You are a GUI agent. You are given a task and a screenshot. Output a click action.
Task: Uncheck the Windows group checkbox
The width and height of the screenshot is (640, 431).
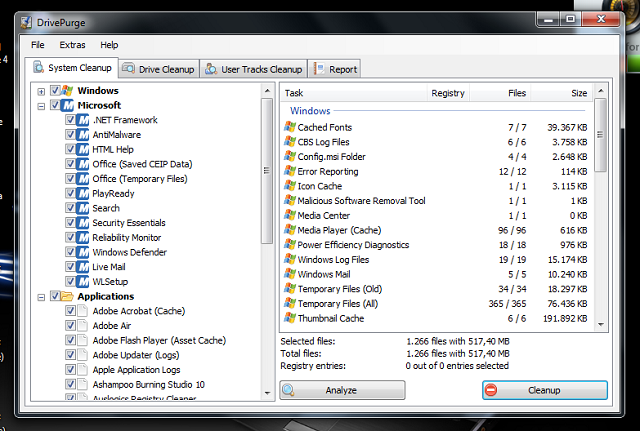55,90
